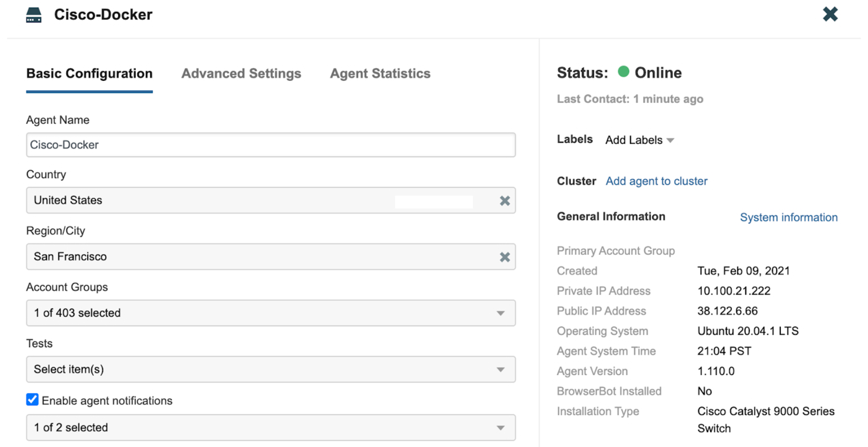Close the Cisco-Docker agent panel

point(830,14)
